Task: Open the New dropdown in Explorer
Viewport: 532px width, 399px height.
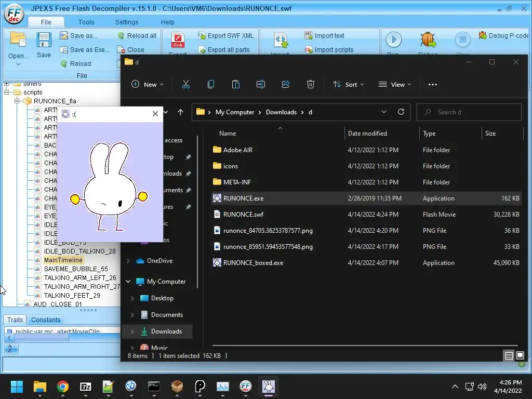Action: pos(148,85)
